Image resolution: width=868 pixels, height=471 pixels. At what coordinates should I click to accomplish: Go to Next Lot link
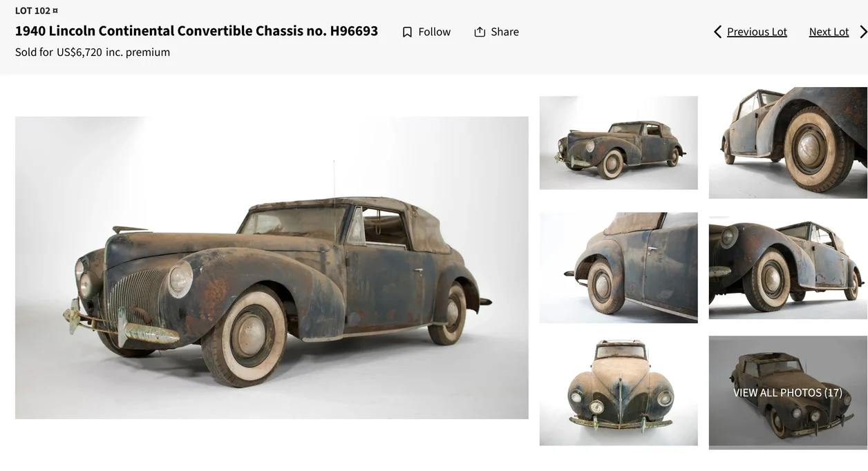pos(829,32)
